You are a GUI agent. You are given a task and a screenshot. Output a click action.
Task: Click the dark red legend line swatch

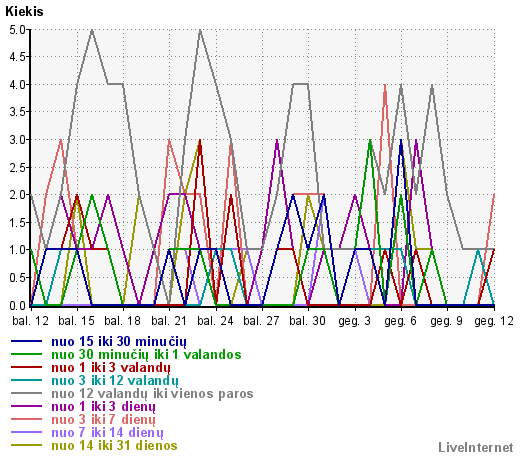click(x=27, y=367)
